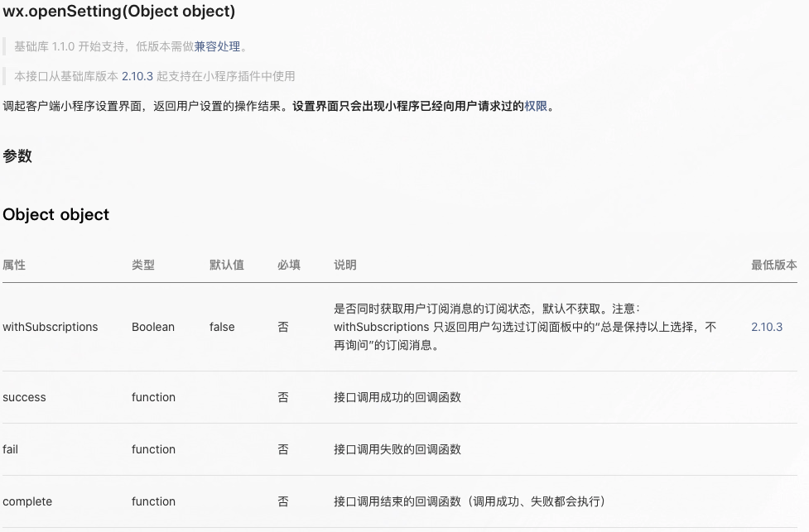Screen dimensions: 809x532
Task: Click the 参数 section heading
Action: click(17, 156)
